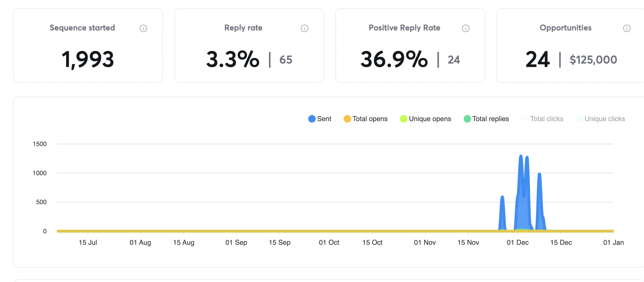Open info icon for Opportunities
The image size is (644, 282).
click(627, 28)
